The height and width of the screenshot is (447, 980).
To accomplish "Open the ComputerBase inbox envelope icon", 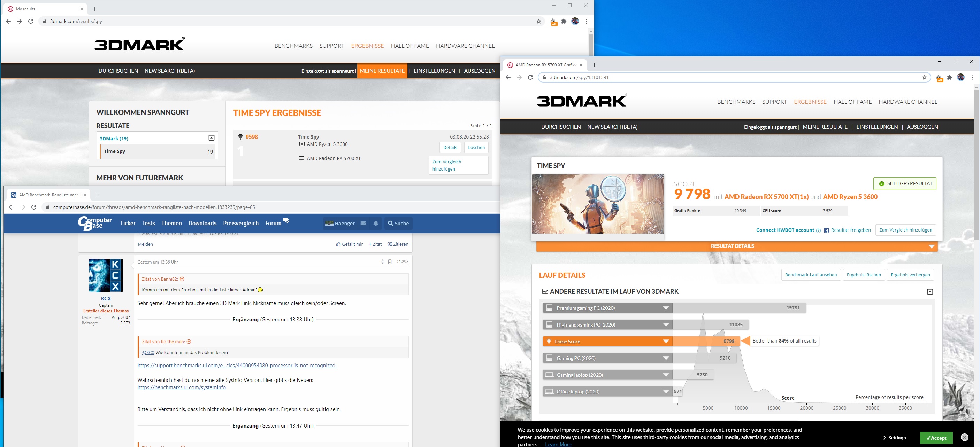I will coord(363,223).
